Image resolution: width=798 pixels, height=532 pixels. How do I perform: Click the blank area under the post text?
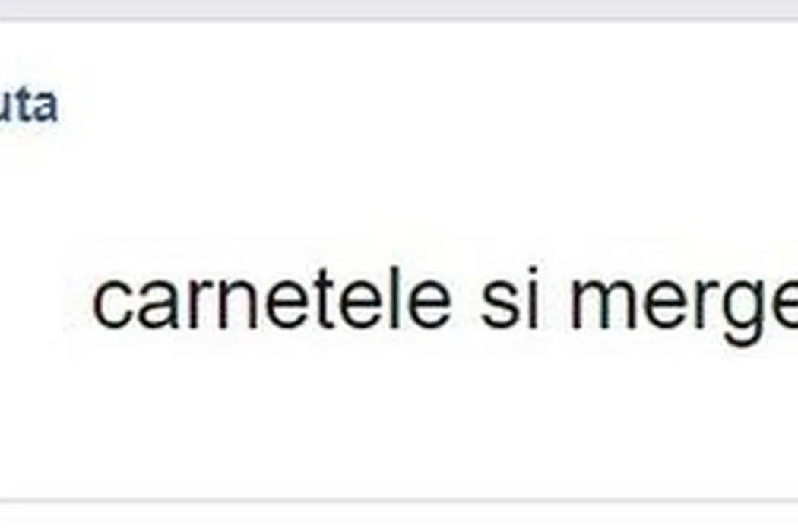pos(399,423)
